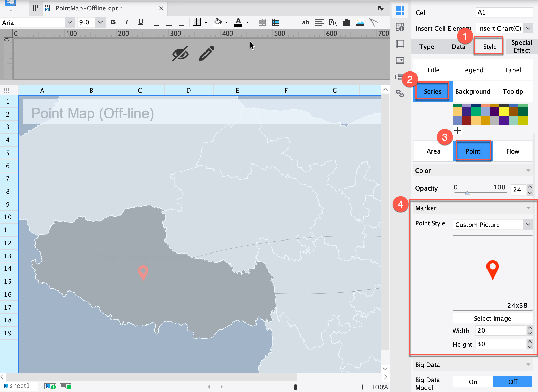Image resolution: width=538 pixels, height=392 pixels.
Task: Turn Big Data Model on
Action: pos(473,382)
